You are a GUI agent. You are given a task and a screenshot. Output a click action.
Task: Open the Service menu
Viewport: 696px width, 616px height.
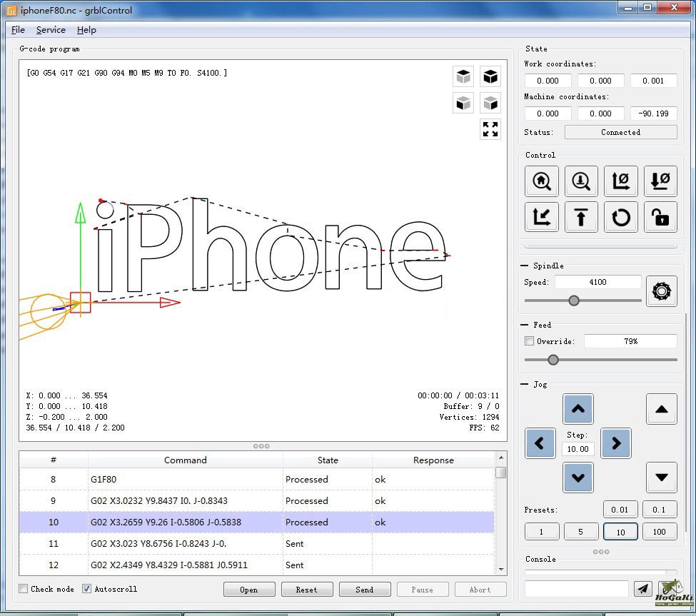(x=51, y=30)
